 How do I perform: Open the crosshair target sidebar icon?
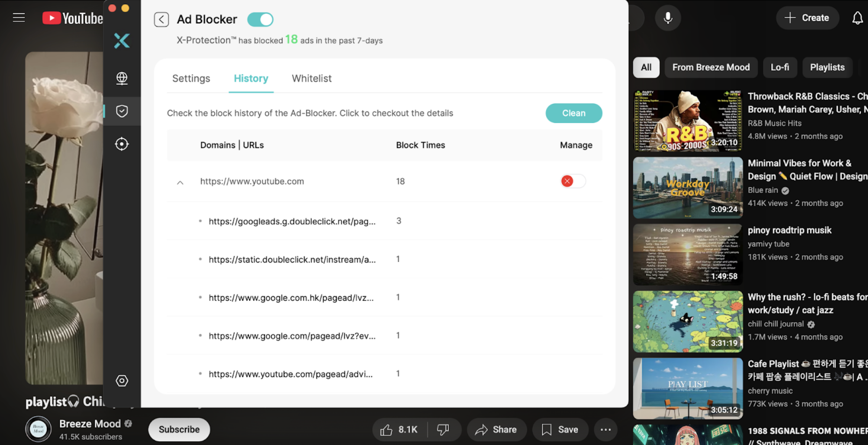pyautogui.click(x=122, y=144)
